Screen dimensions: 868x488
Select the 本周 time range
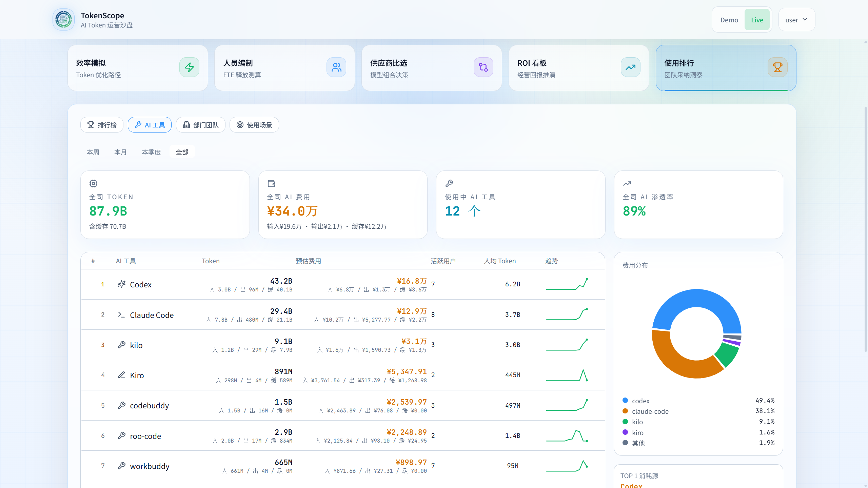click(x=93, y=152)
